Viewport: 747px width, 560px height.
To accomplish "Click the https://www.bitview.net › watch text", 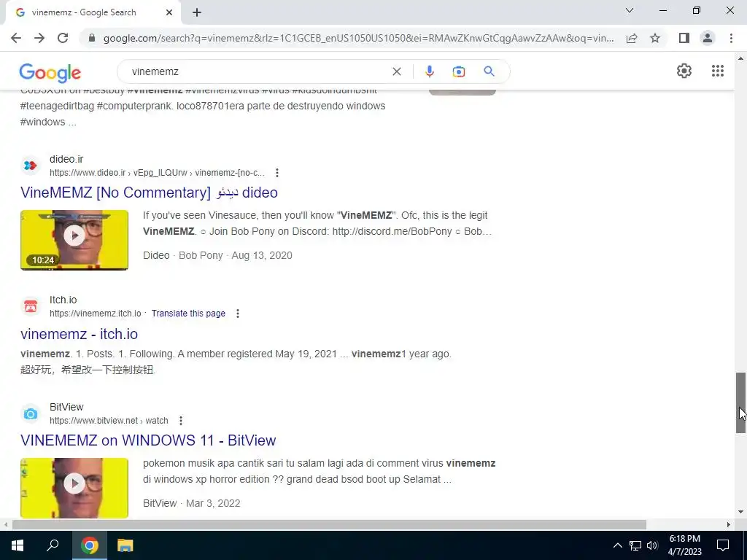I will point(109,421).
